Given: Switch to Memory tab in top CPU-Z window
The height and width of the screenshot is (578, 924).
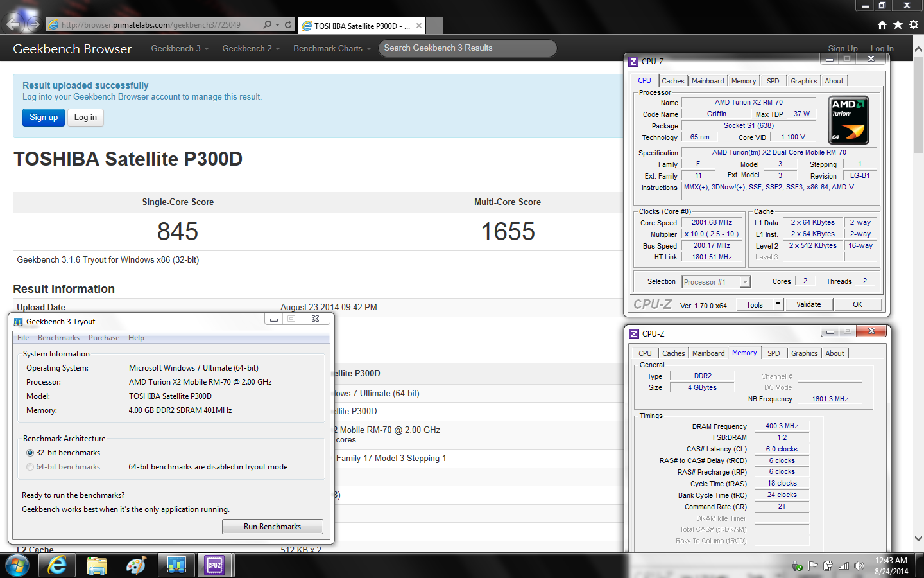Looking at the screenshot, I should coord(744,81).
